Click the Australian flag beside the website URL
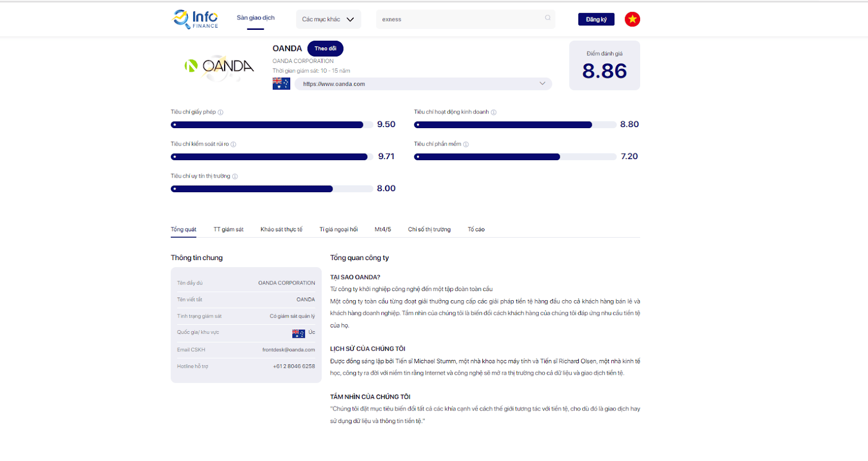This screenshot has width=868, height=461. [281, 84]
